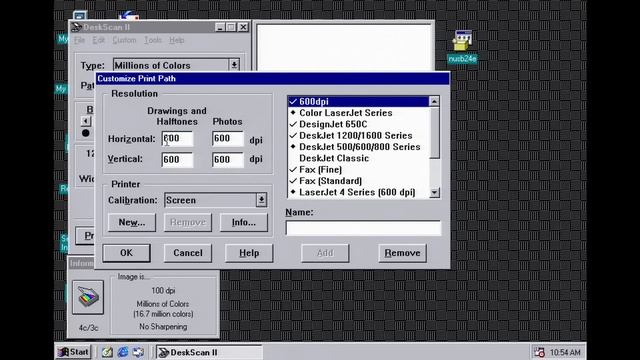Open the Help menu in DeskScan II

click(176, 40)
